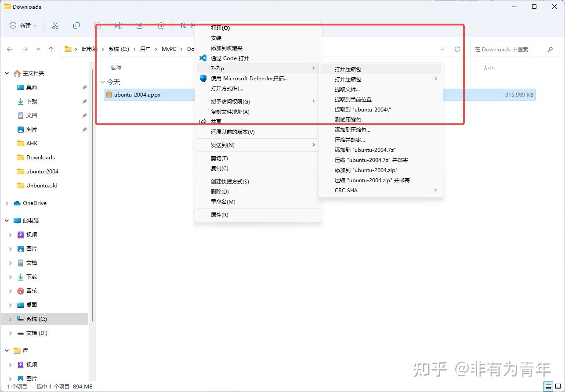Toggle the up-one-level navigation arrow
The width and height of the screenshot is (565, 392).
click(51, 49)
